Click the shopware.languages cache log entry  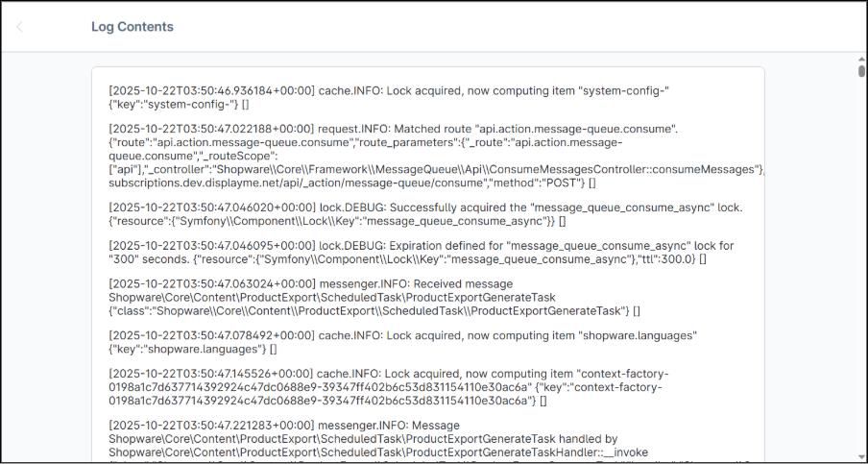(x=403, y=342)
